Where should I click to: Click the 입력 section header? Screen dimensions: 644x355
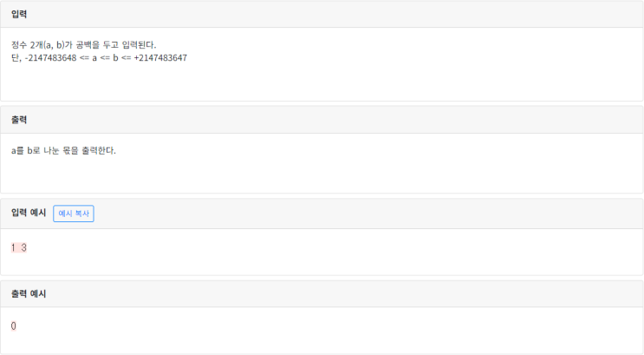18,14
